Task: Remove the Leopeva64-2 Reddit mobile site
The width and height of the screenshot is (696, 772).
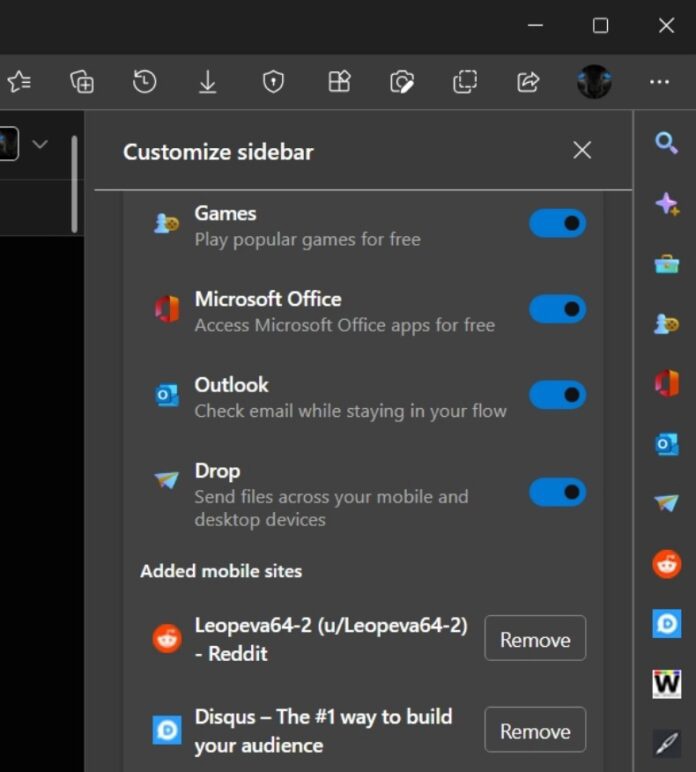Action: coord(535,639)
